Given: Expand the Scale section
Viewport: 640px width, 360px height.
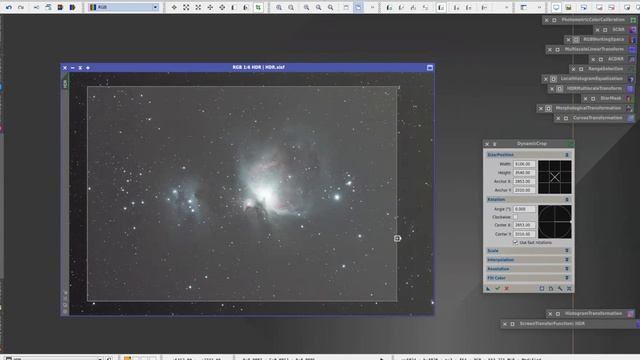Looking at the screenshot, I should point(567,250).
